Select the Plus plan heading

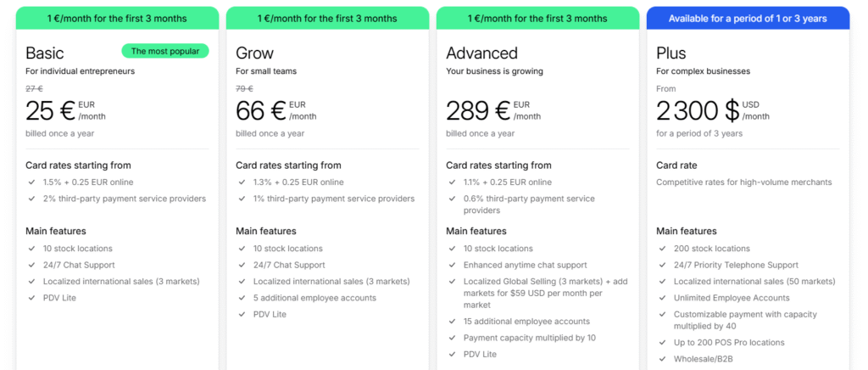[671, 53]
